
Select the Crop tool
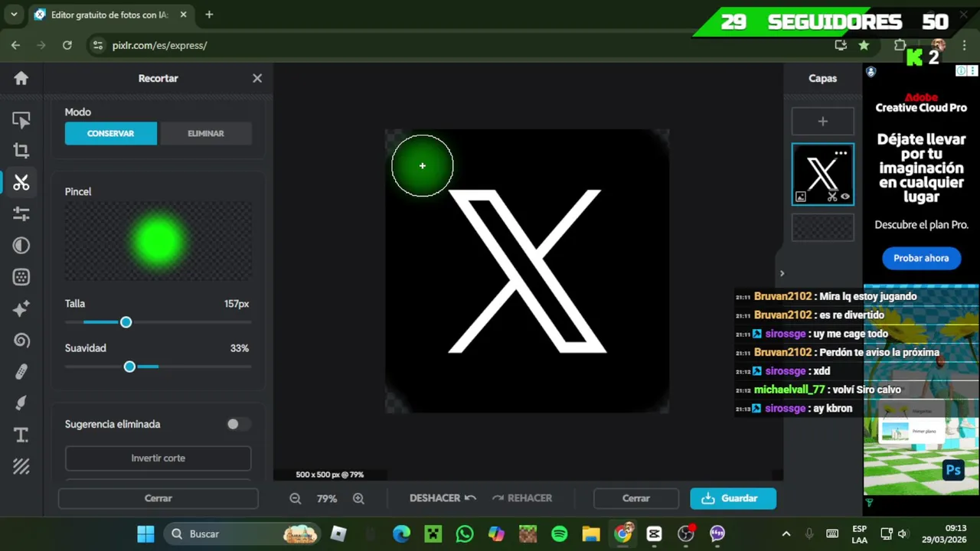21,151
